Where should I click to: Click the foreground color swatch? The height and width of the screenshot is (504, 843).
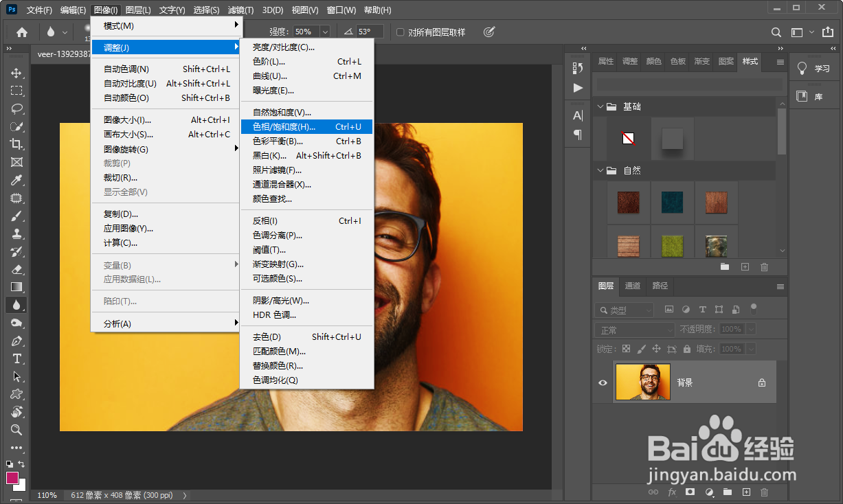point(12,477)
